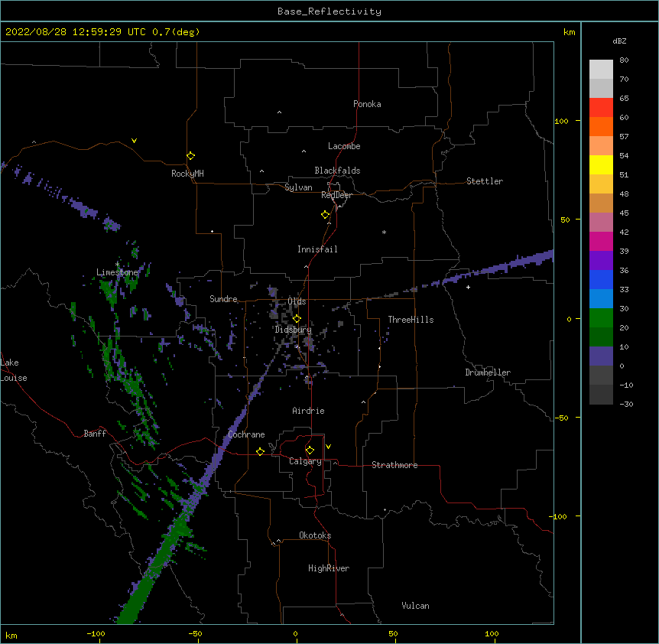The image size is (659, 644).
Task: Select the red 65-60 dBZ legend swatch
Action: tap(601, 107)
